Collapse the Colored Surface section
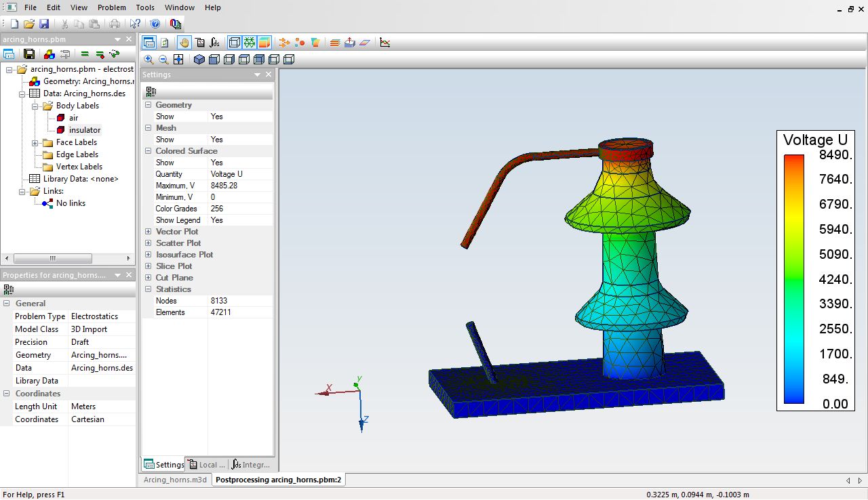This screenshot has height=500, width=868. pyautogui.click(x=149, y=151)
